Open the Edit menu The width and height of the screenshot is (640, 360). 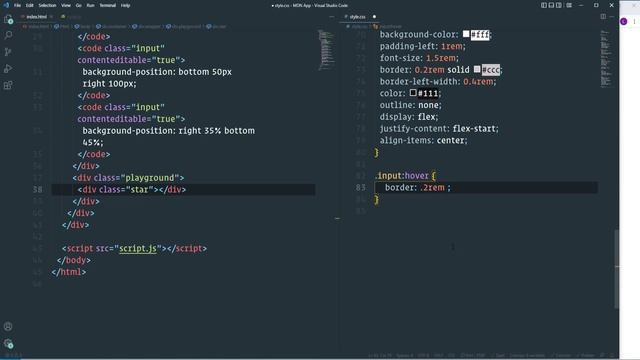[30, 5]
